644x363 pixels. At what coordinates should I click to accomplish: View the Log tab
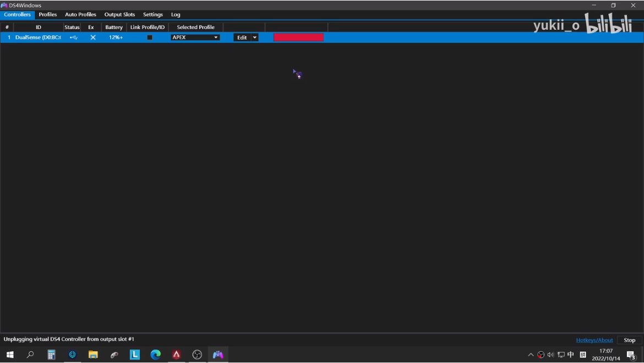coord(176,14)
